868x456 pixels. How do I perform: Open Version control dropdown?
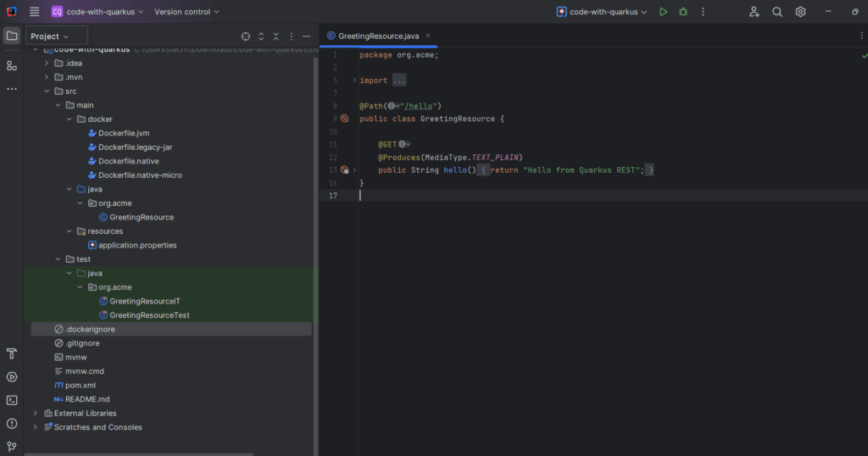186,12
